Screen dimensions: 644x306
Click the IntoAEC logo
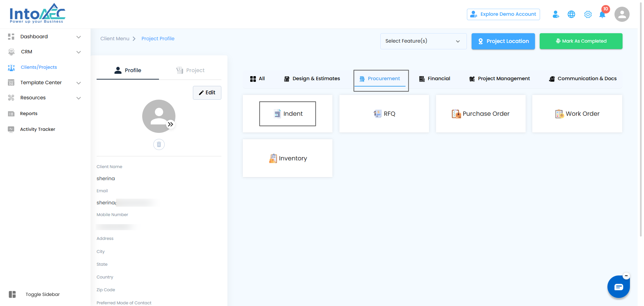click(38, 13)
